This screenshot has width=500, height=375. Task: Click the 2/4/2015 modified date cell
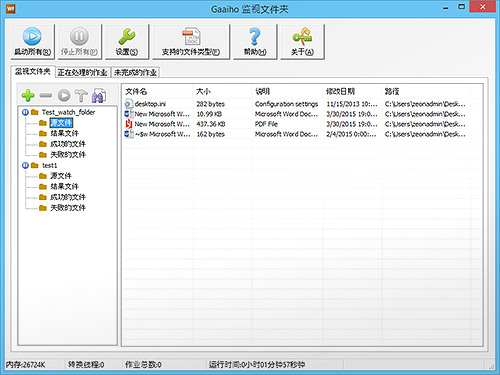[351, 134]
